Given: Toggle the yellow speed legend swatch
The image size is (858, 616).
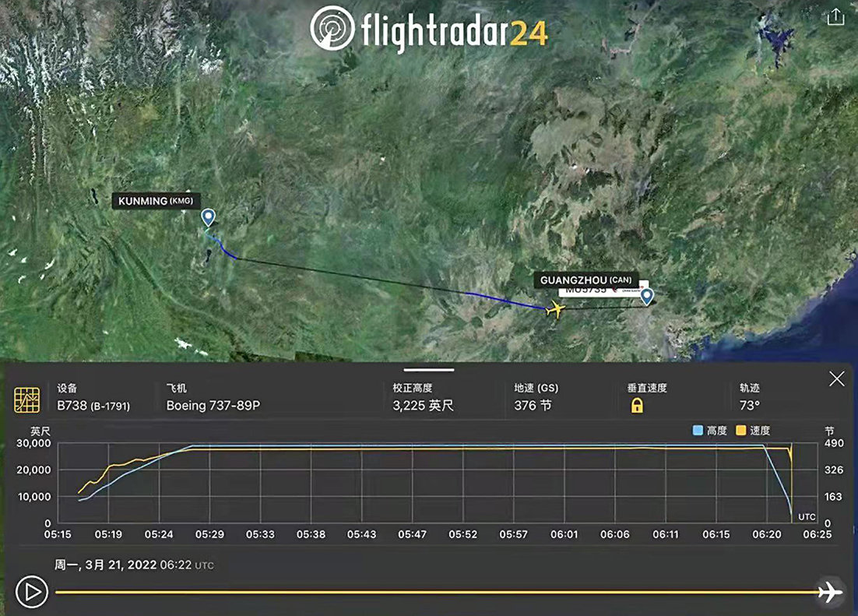Looking at the screenshot, I should pos(741,431).
